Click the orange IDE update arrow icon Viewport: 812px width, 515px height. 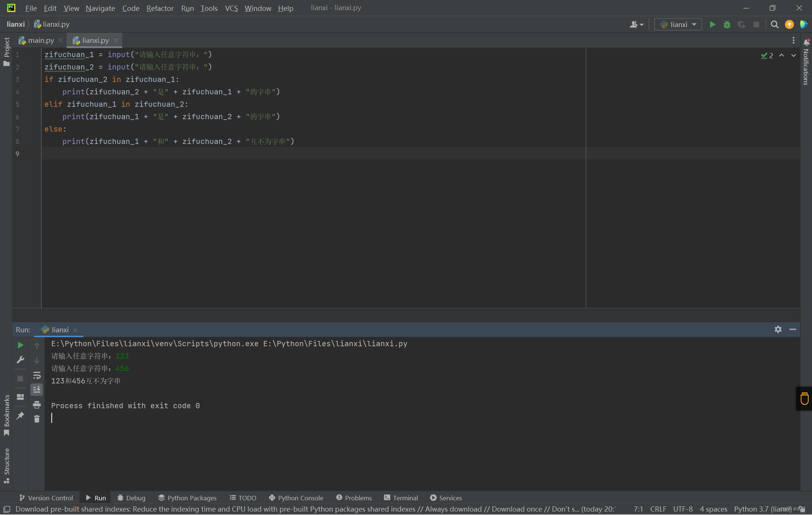tap(789, 24)
